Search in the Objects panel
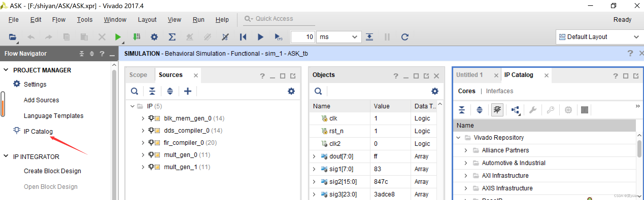This screenshot has height=200, width=644. click(x=318, y=91)
